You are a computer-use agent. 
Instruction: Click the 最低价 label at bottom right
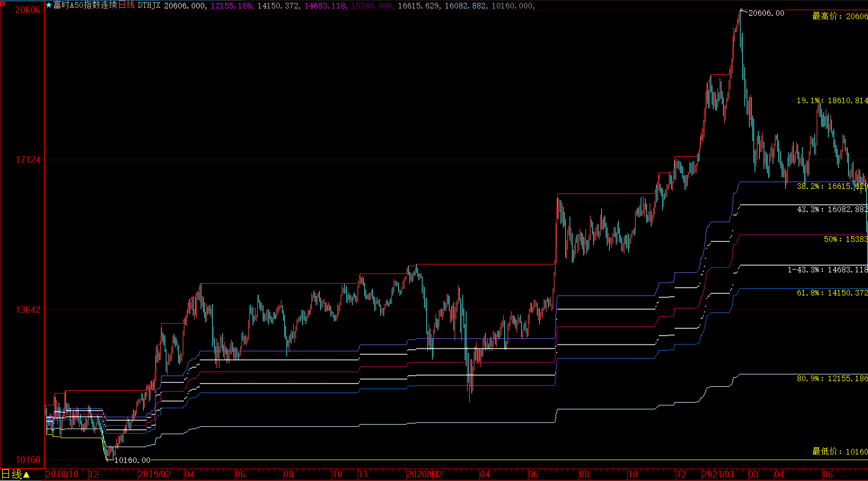click(x=840, y=452)
